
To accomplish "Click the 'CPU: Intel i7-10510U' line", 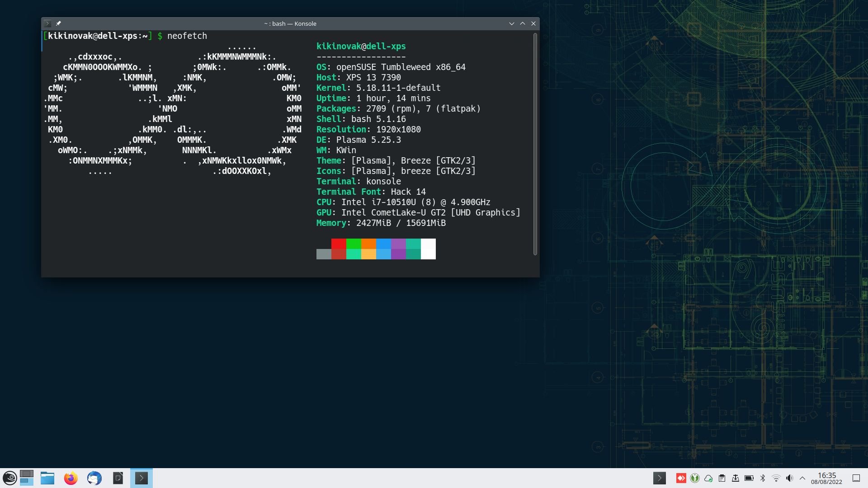I will pyautogui.click(x=403, y=202).
